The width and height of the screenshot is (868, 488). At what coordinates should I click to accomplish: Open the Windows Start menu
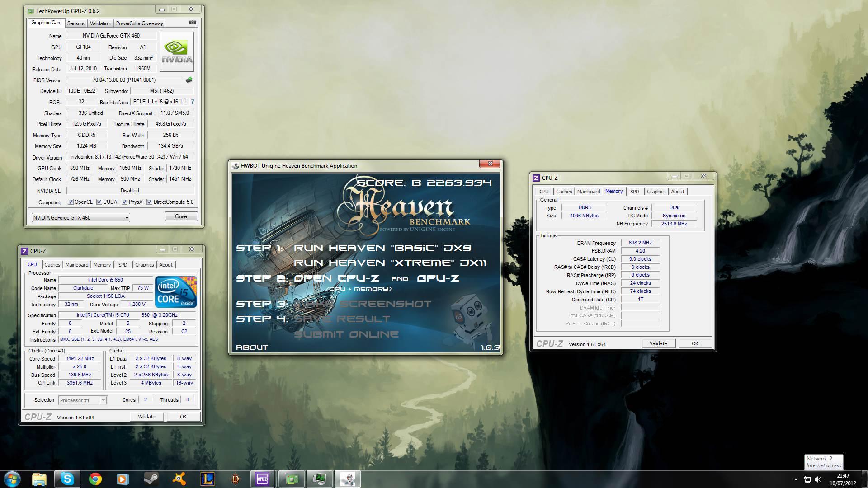[x=12, y=479]
